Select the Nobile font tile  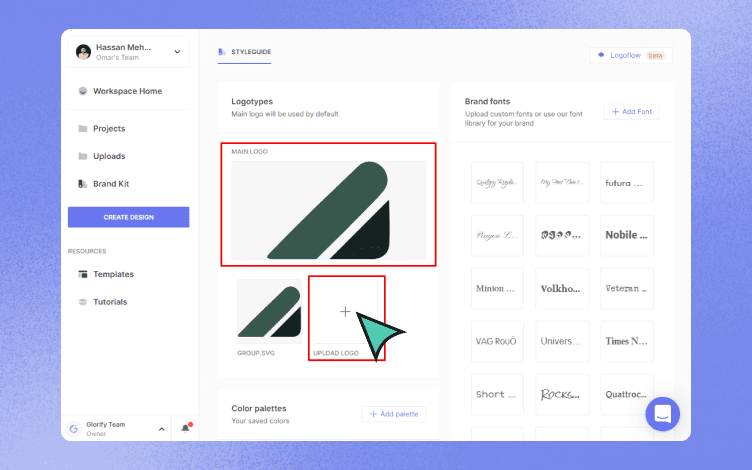(x=627, y=235)
